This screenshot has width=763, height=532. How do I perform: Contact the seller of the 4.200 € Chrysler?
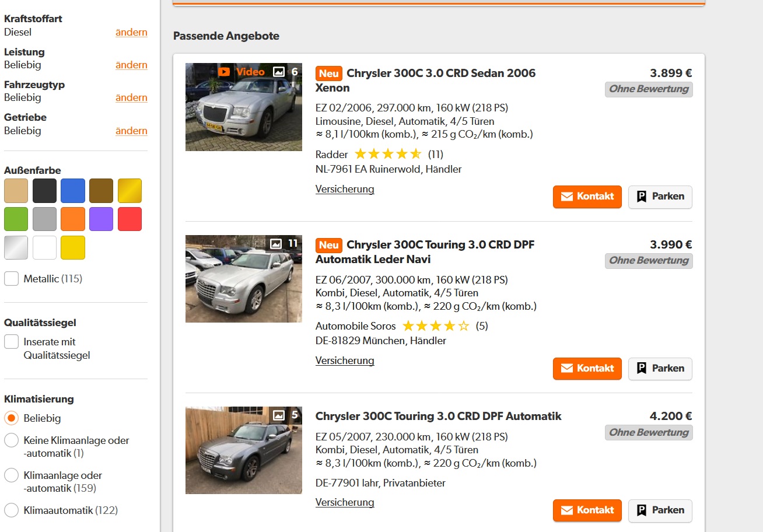point(587,510)
